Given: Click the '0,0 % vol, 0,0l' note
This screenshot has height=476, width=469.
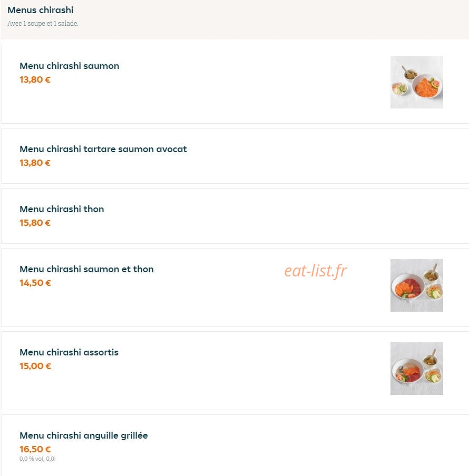Looking at the screenshot, I should tap(37, 459).
